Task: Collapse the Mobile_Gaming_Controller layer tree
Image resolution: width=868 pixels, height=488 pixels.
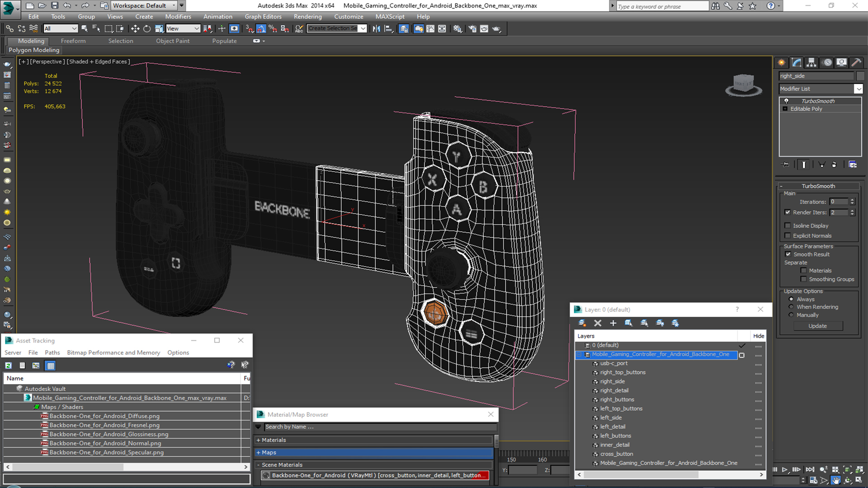Action: [579, 355]
